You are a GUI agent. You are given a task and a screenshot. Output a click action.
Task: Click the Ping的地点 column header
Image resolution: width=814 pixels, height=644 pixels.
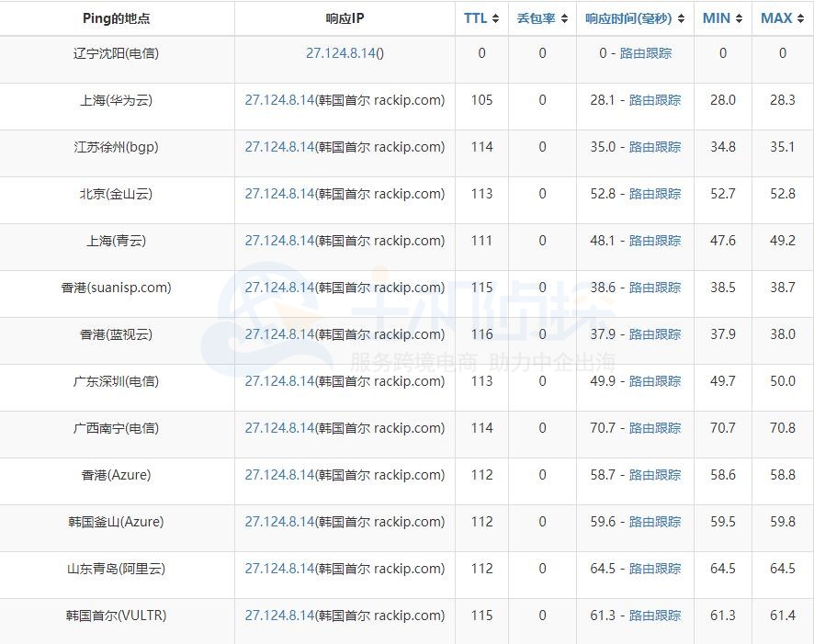[x=118, y=17]
